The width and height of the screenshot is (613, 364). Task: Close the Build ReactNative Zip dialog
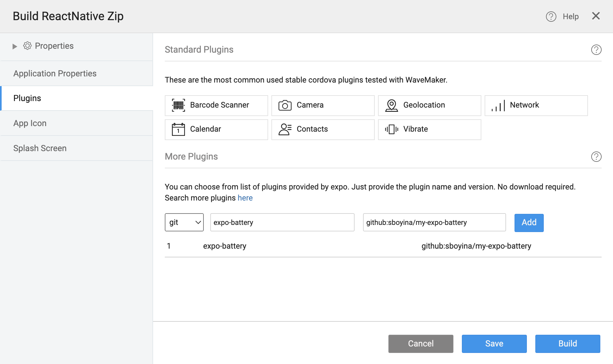(595, 16)
